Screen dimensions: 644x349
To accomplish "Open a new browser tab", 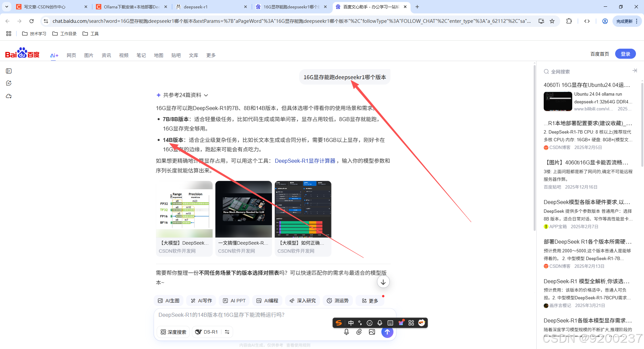I will (417, 7).
